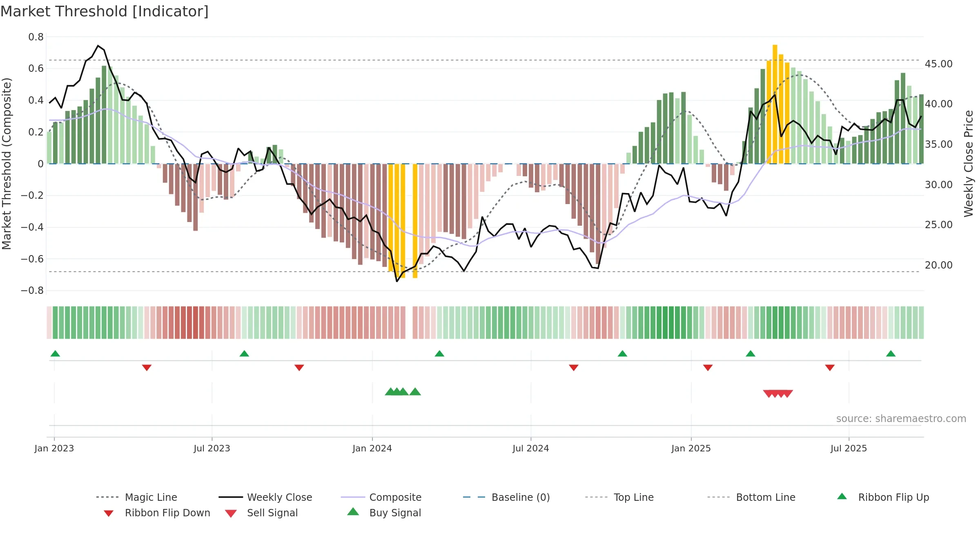This screenshot has height=551, width=980.
Task: Click the Jan 2024 x-axis label
Action: click(x=372, y=448)
